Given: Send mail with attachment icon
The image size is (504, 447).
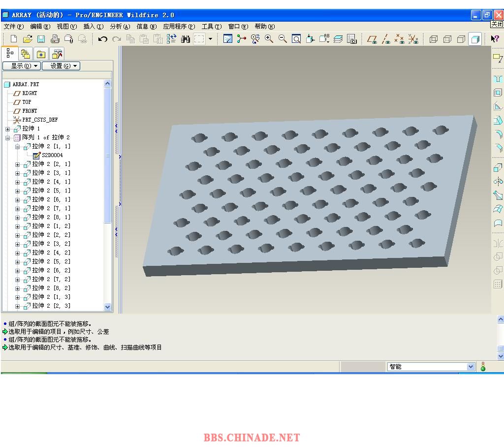Looking at the screenshot, I should coord(69,39).
